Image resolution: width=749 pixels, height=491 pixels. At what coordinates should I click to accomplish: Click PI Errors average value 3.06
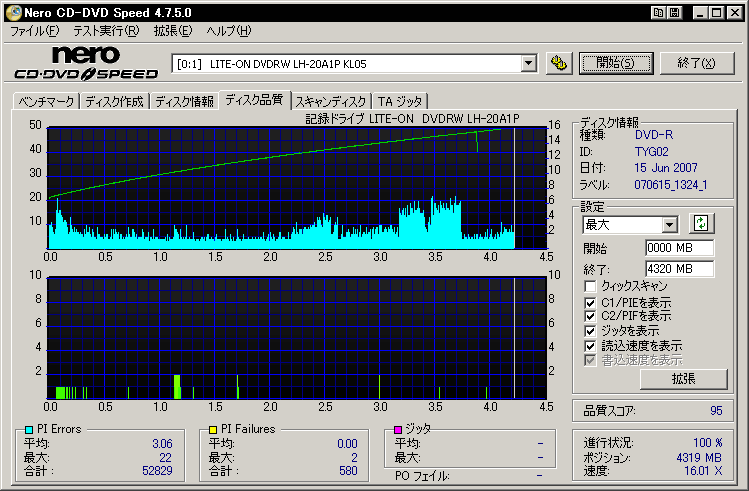coord(162,444)
